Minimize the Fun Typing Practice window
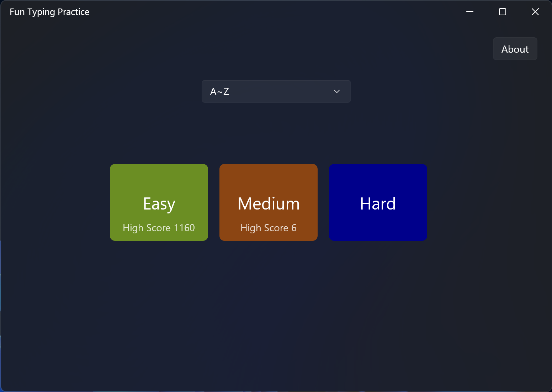This screenshot has height=392, width=552. click(x=469, y=11)
